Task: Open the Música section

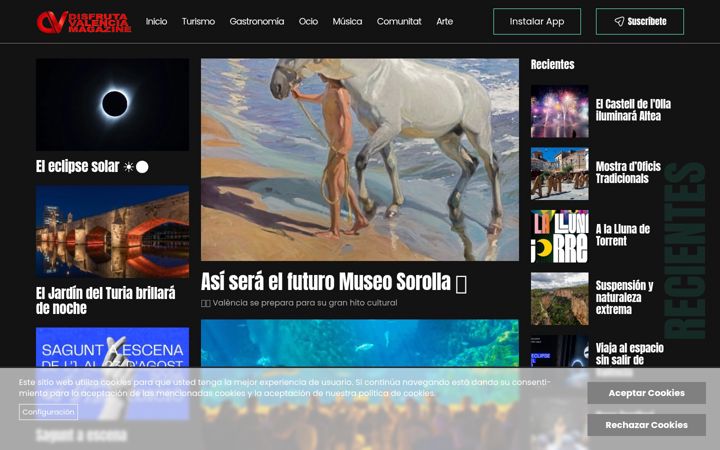Action: coord(347,21)
